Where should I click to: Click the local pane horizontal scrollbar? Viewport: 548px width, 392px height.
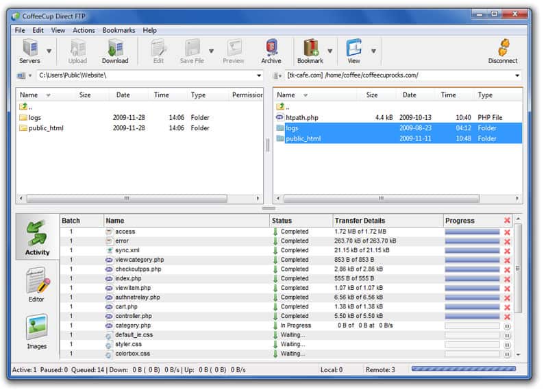pos(126,198)
